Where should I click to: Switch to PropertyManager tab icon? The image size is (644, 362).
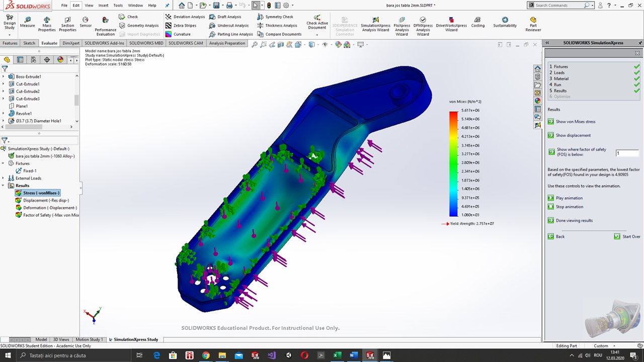click(20, 60)
